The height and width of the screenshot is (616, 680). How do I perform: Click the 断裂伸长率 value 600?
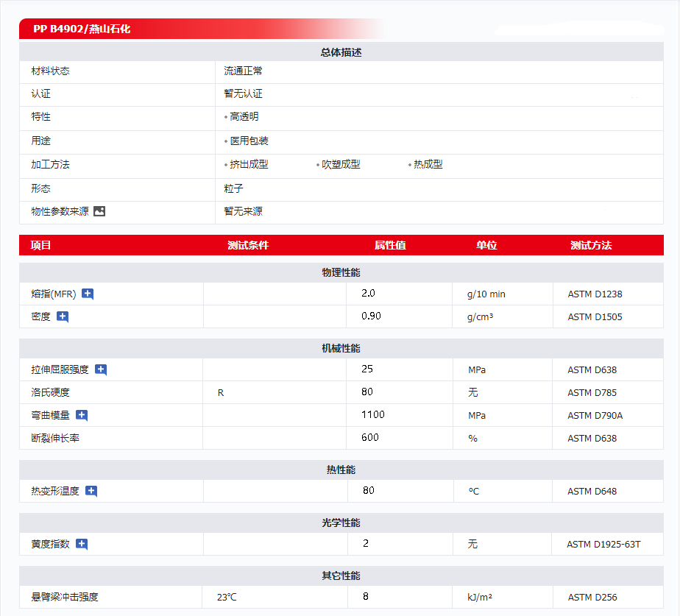pyautogui.click(x=370, y=437)
